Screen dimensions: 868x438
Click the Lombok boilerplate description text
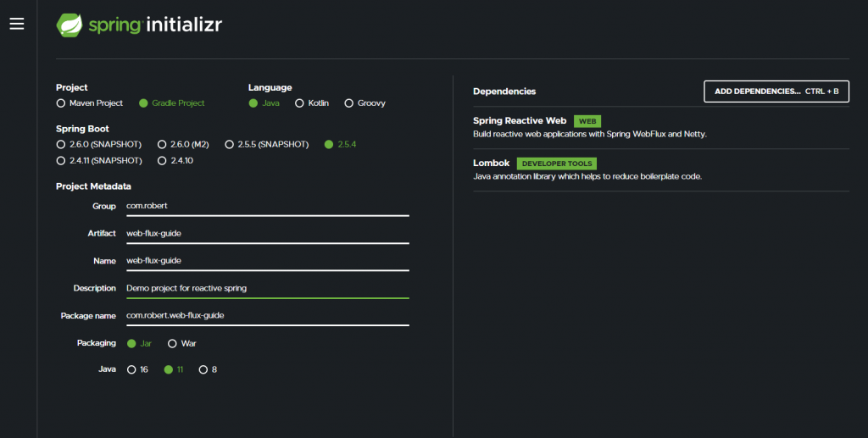587,176
